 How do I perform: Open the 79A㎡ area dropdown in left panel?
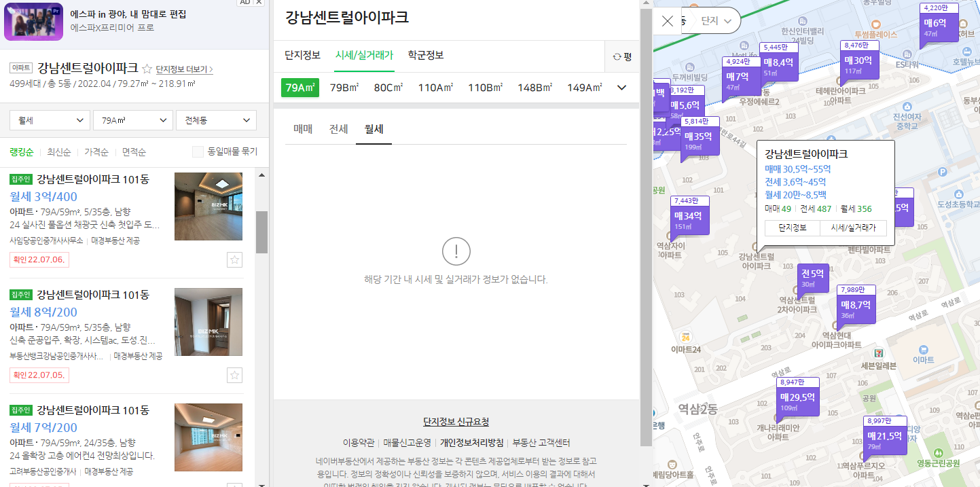coord(133,120)
